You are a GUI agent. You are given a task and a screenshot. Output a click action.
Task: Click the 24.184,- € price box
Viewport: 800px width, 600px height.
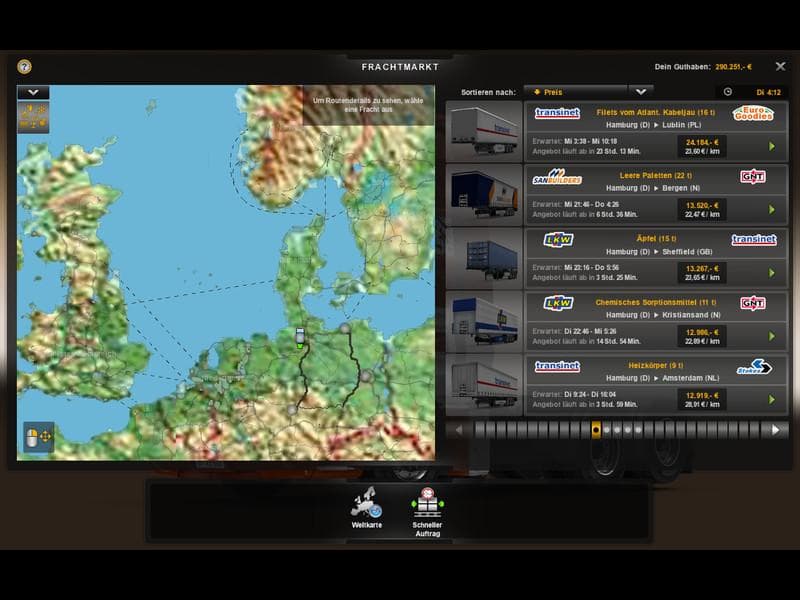[702, 146]
